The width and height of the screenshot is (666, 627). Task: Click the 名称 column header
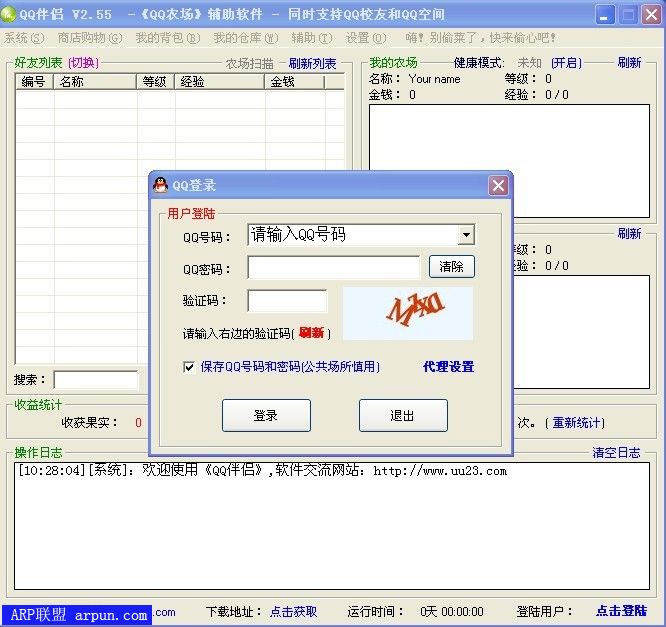click(x=95, y=82)
